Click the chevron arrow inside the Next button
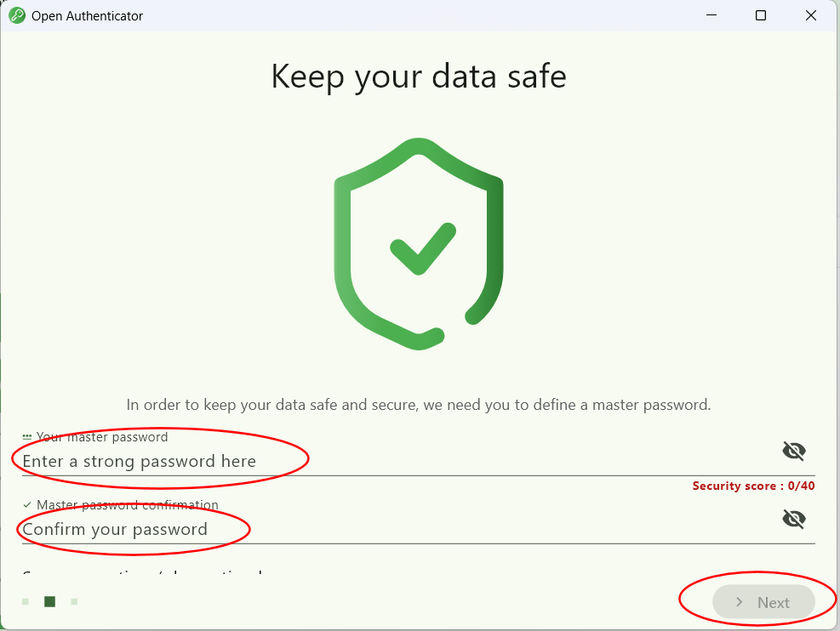 click(x=740, y=602)
